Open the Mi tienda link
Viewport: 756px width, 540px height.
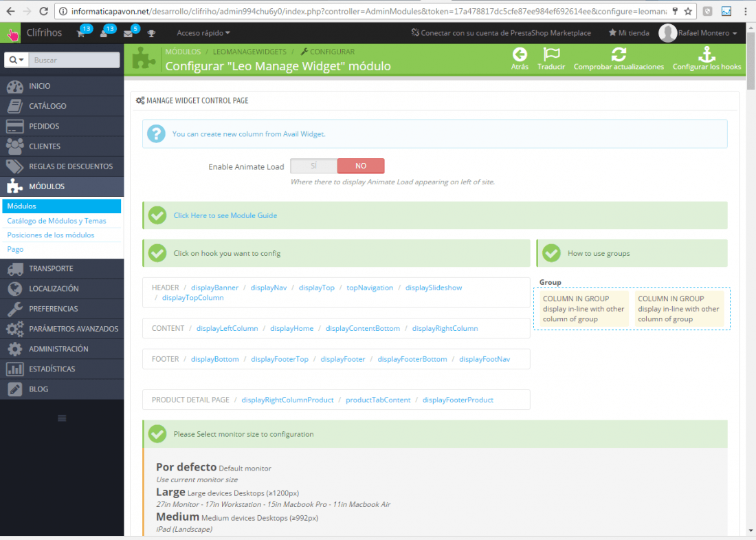[629, 33]
